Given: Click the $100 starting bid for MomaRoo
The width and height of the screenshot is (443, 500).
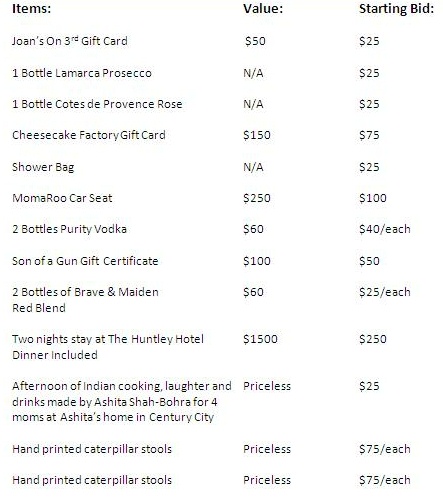Looking at the screenshot, I should point(373,198).
